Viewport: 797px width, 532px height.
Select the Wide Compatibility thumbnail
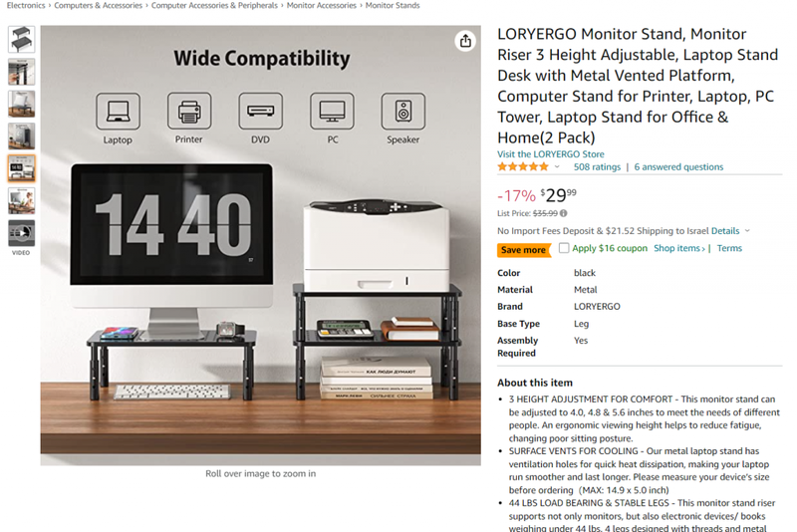click(21, 168)
